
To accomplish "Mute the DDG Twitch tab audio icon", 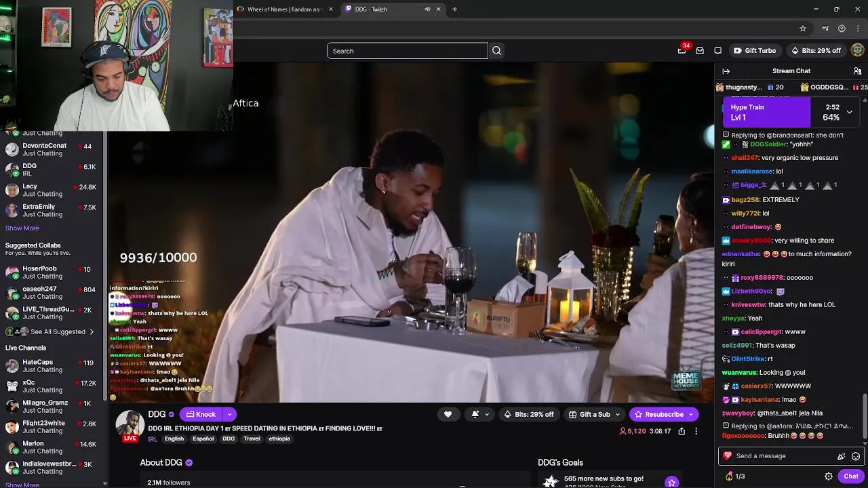I will pyautogui.click(x=427, y=9).
